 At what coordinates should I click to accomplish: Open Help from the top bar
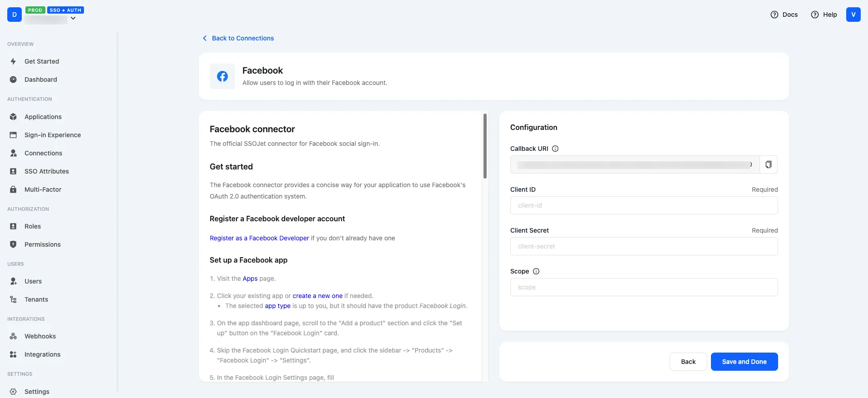click(823, 14)
